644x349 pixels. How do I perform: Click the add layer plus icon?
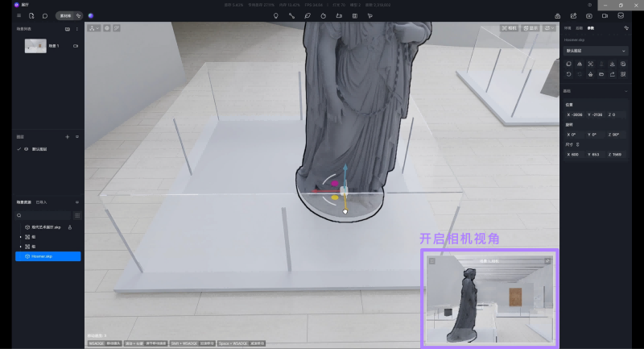[x=68, y=137]
